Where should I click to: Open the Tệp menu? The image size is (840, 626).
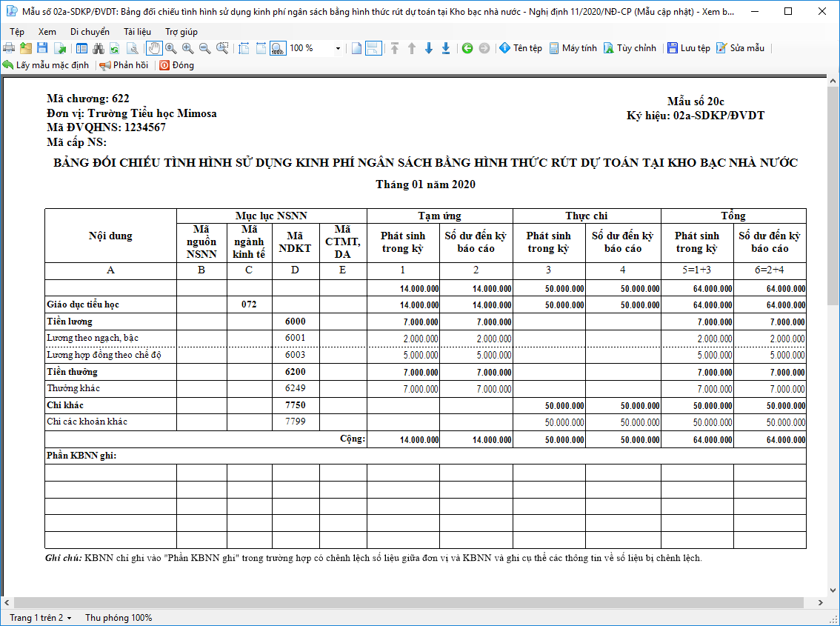(17, 32)
